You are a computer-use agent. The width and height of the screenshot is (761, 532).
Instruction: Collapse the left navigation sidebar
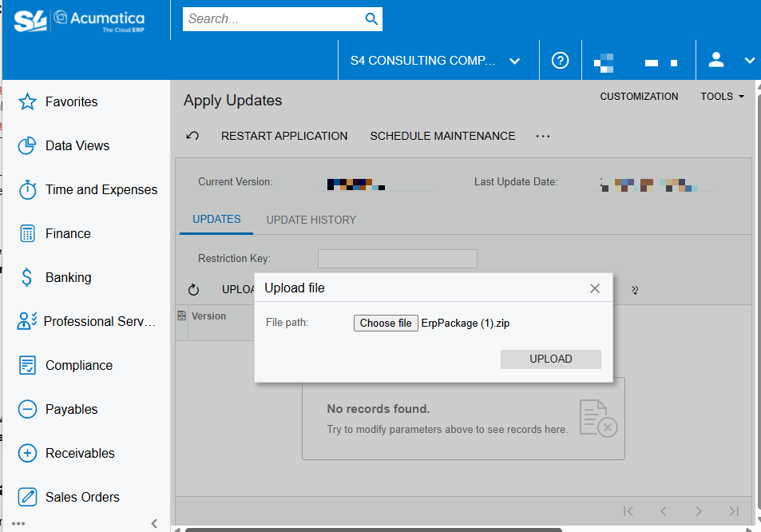[154, 523]
